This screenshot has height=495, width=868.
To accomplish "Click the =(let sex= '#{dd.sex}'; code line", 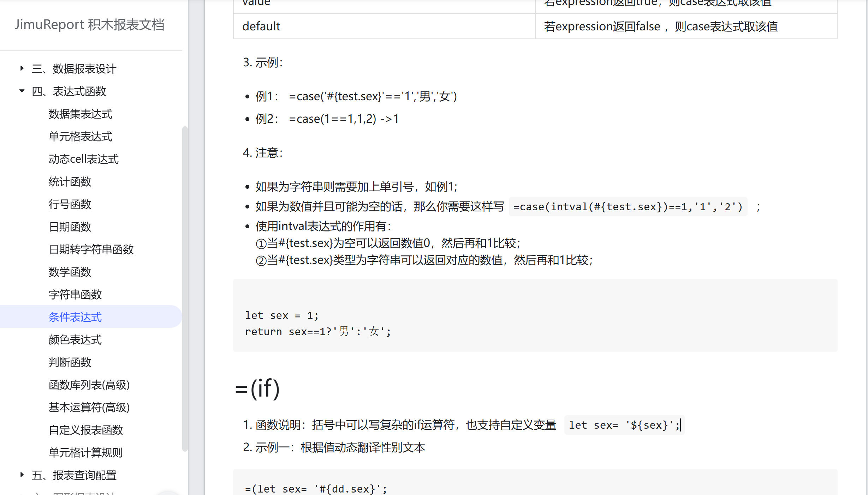I will point(316,489).
